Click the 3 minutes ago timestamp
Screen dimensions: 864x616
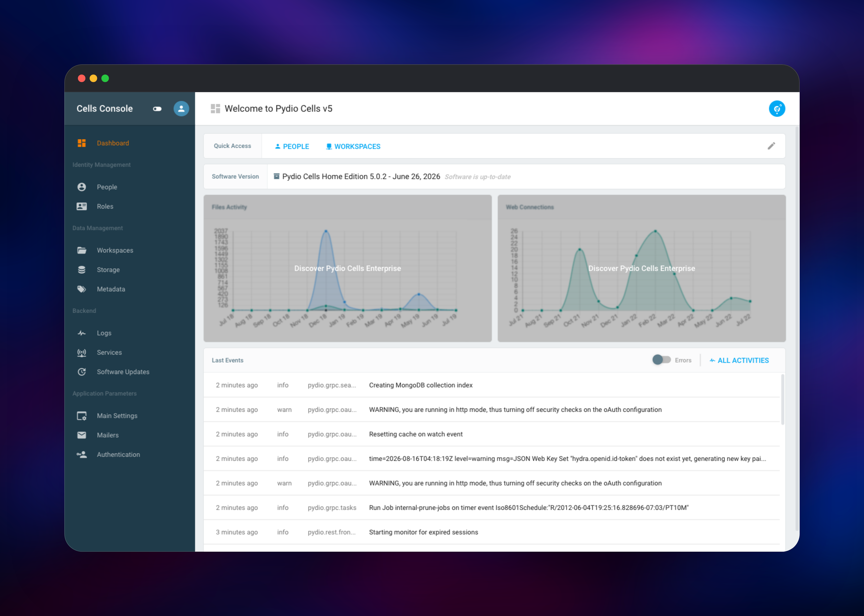[x=237, y=532]
